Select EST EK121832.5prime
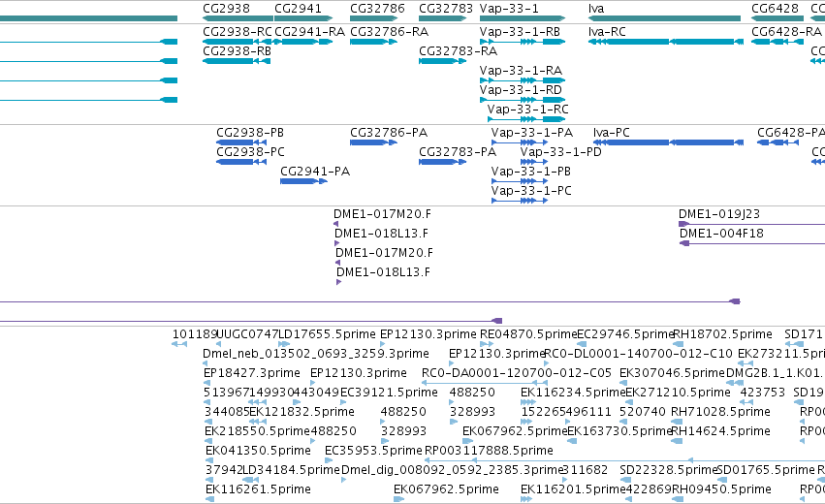The height and width of the screenshot is (504, 825). click(x=302, y=412)
